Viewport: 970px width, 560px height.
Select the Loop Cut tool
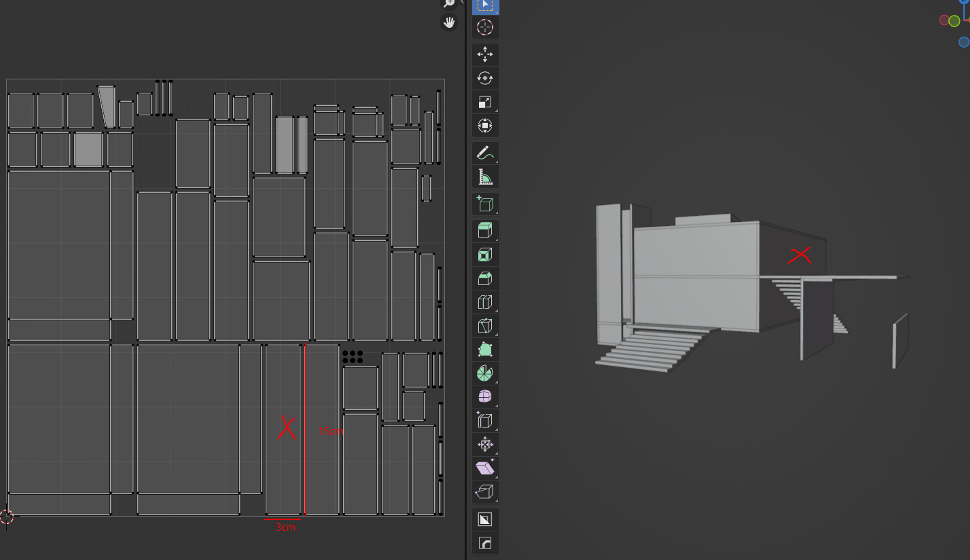(x=485, y=301)
